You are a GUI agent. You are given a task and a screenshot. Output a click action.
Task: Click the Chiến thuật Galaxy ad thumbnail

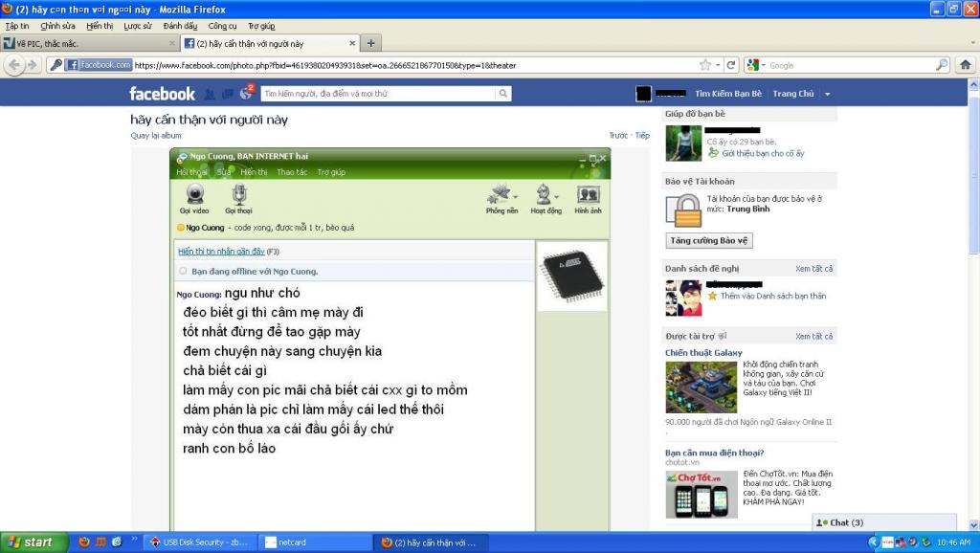tap(702, 387)
